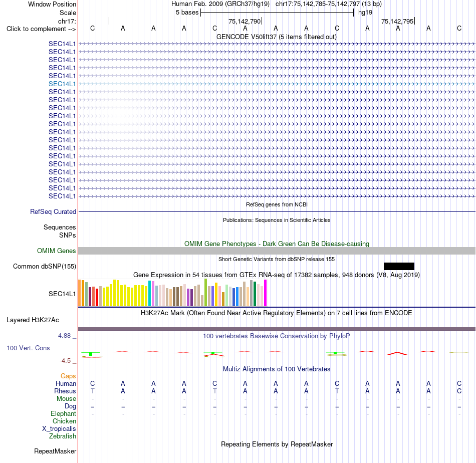
Task: Click the light-blue highlighted SEC14L1 transcript label
Action: 62,84
